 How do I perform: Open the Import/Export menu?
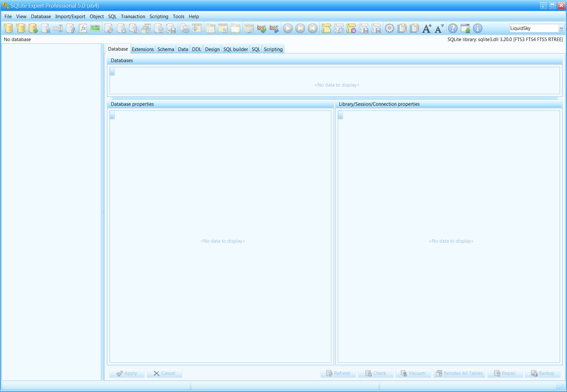70,17
